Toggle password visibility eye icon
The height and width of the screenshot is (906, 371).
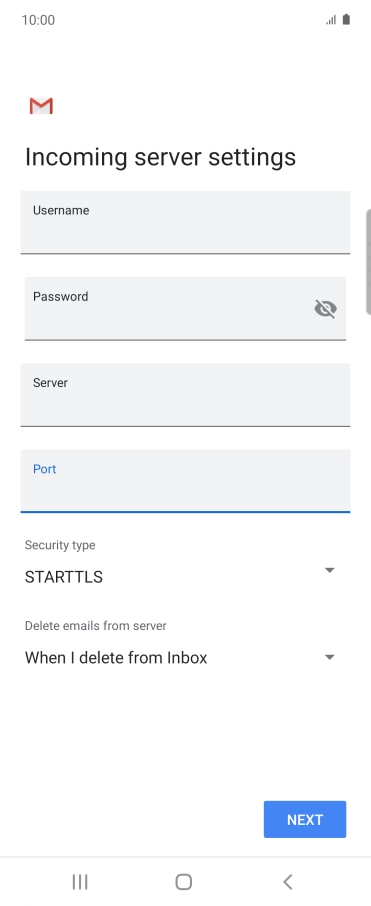tap(325, 309)
